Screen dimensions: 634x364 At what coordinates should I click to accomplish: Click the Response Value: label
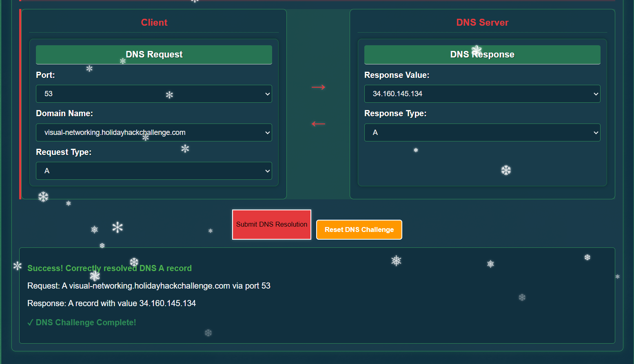[x=397, y=75]
